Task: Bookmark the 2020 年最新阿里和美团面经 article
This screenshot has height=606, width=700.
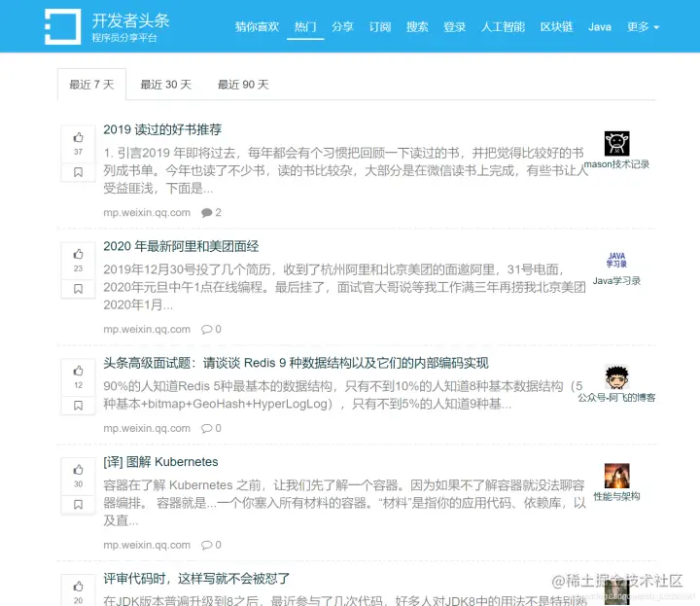Action: (x=78, y=289)
